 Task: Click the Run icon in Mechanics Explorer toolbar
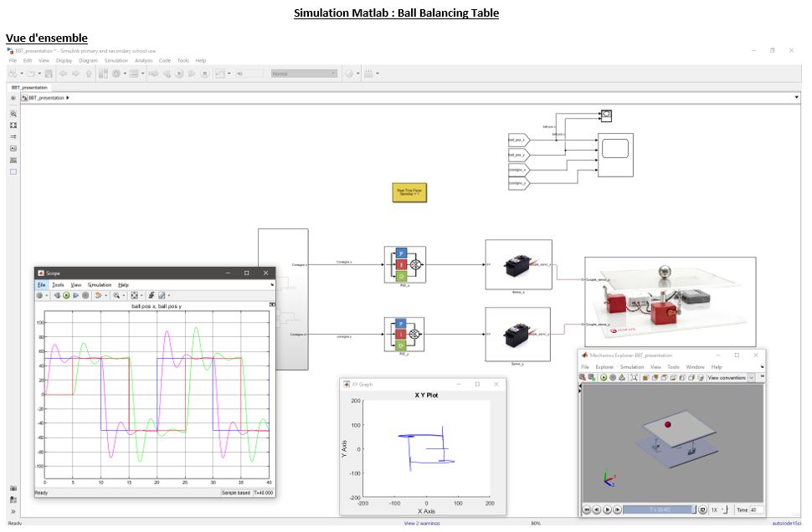point(604,378)
